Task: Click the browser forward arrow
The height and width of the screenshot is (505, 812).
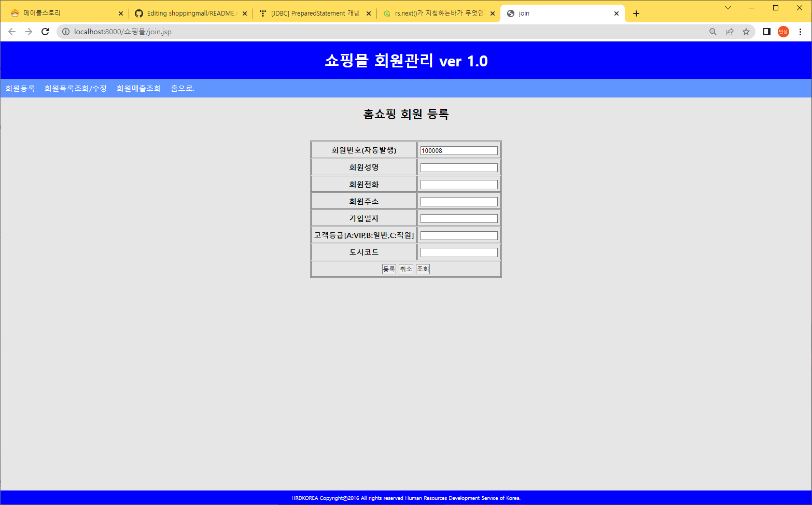Action: coord(29,32)
